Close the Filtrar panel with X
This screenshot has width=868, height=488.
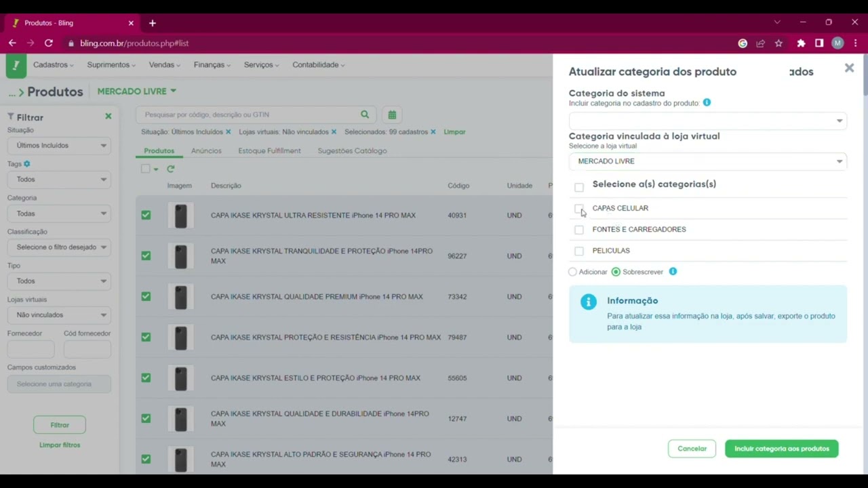click(108, 117)
